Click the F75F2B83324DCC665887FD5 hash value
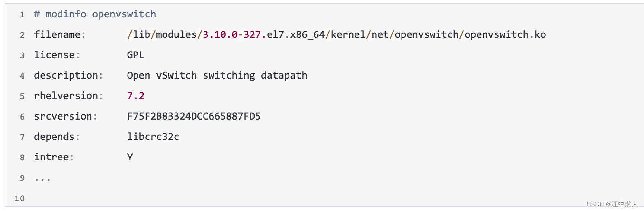The height and width of the screenshot is (211, 644). pos(194,116)
